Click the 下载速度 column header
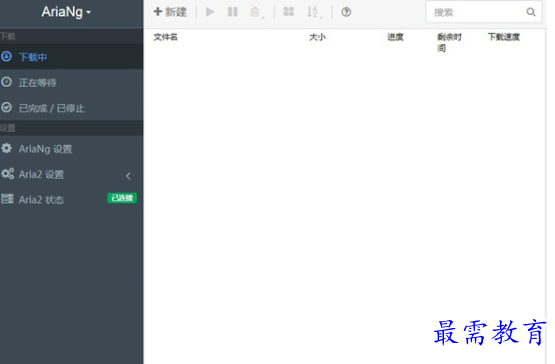 point(504,37)
